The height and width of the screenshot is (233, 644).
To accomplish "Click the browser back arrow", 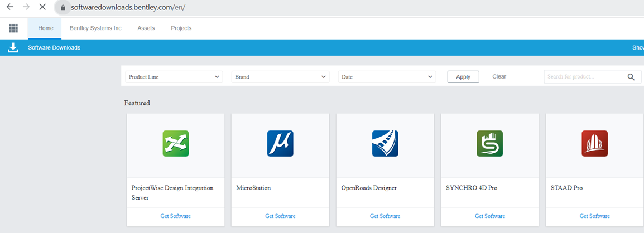I will pos(10,7).
